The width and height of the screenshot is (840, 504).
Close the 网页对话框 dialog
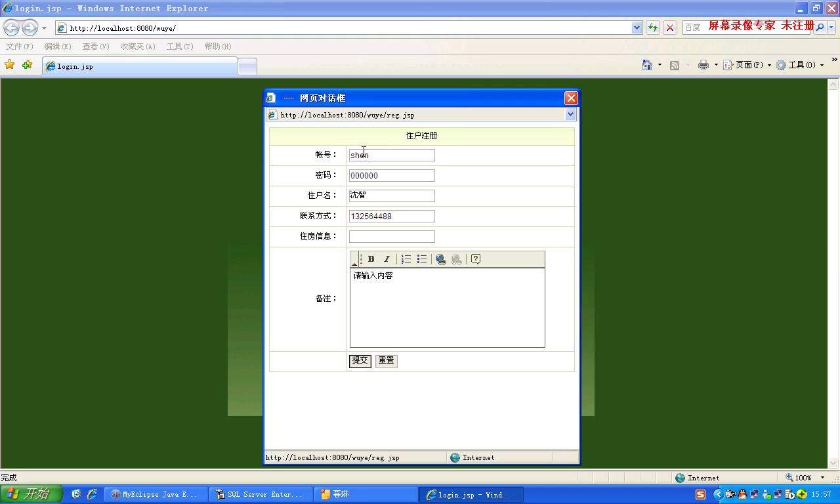[571, 98]
